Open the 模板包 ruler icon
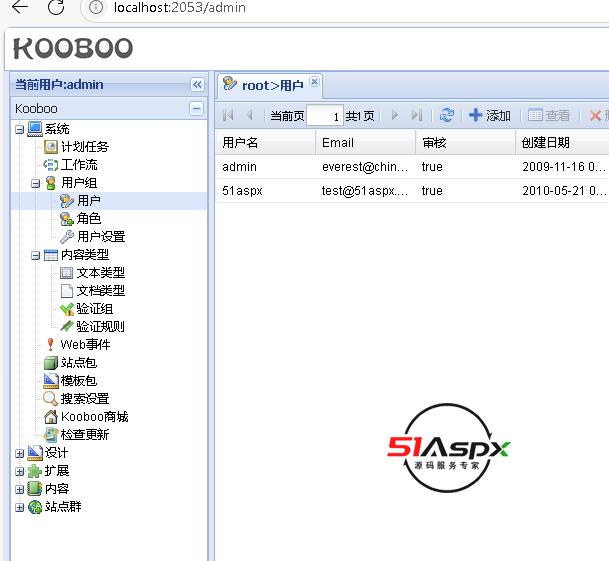The image size is (609, 561). (x=50, y=381)
